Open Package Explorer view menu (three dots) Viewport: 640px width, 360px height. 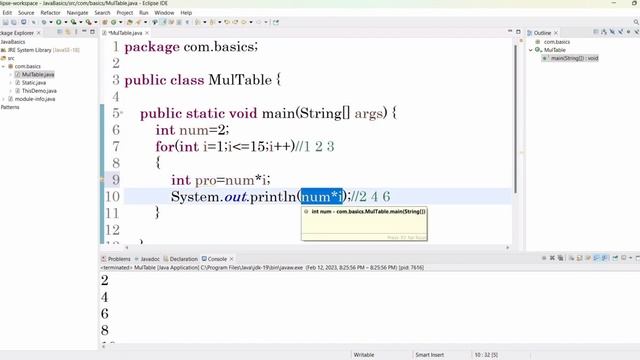[x=76, y=32]
